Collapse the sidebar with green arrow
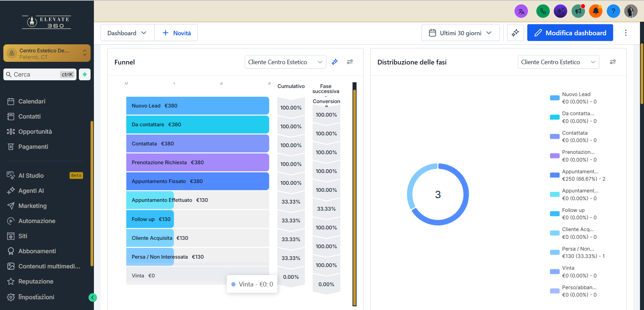Image resolution: width=644 pixels, height=310 pixels. (93, 297)
